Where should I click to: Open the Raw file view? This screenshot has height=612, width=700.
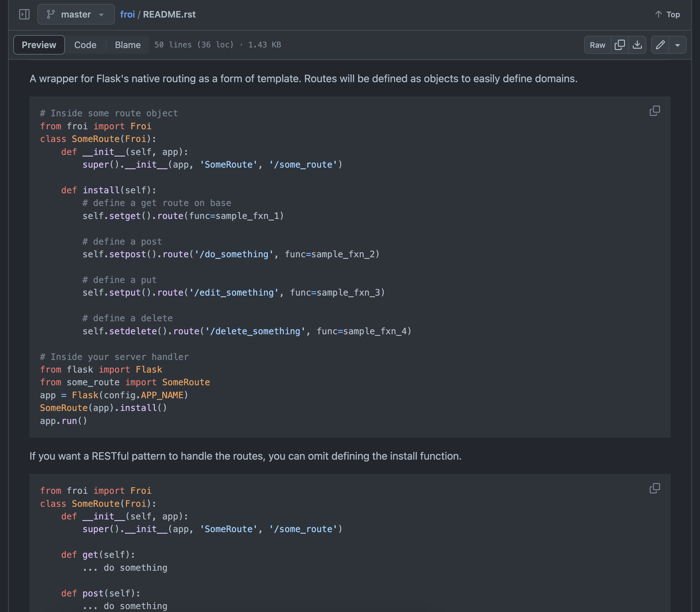coord(597,45)
